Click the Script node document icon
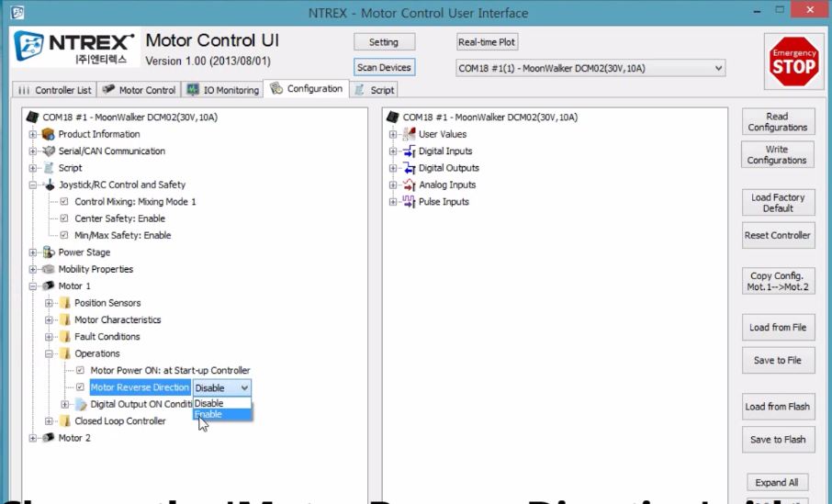The height and width of the screenshot is (504, 832). [49, 168]
